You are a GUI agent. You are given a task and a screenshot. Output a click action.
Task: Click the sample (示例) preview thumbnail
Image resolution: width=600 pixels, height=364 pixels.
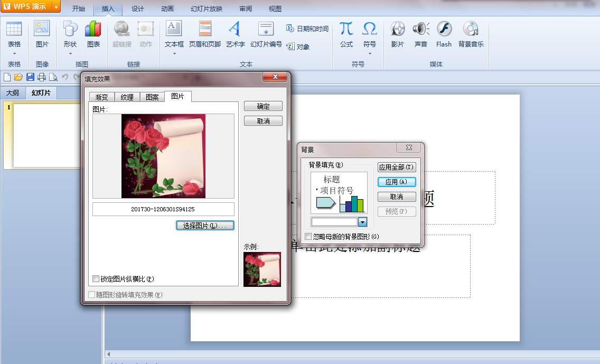coord(262,269)
